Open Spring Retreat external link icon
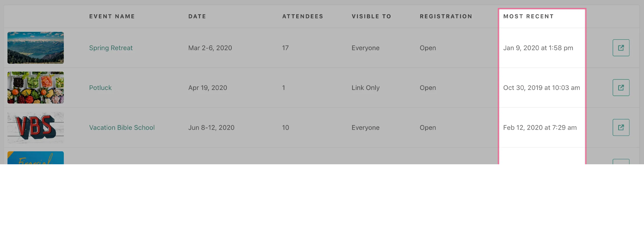The height and width of the screenshot is (231, 644). [x=621, y=48]
